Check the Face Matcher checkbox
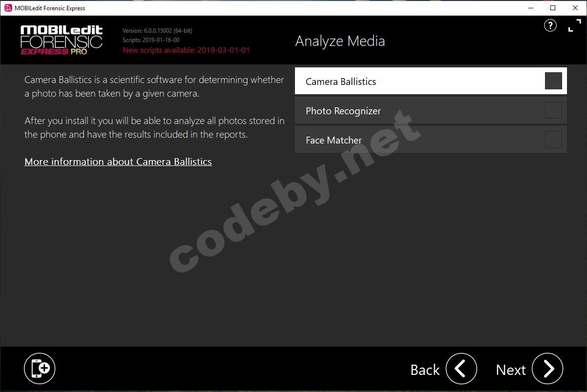587x392 pixels. (553, 139)
